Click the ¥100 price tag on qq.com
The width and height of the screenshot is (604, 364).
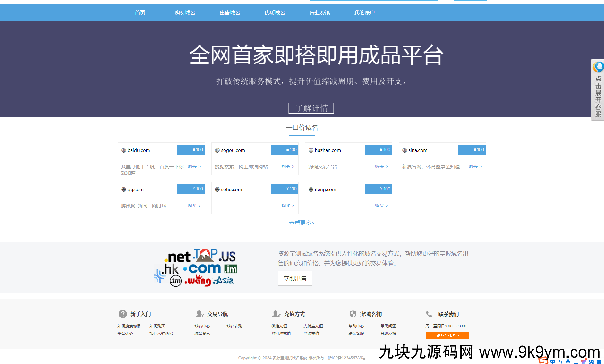191,189
